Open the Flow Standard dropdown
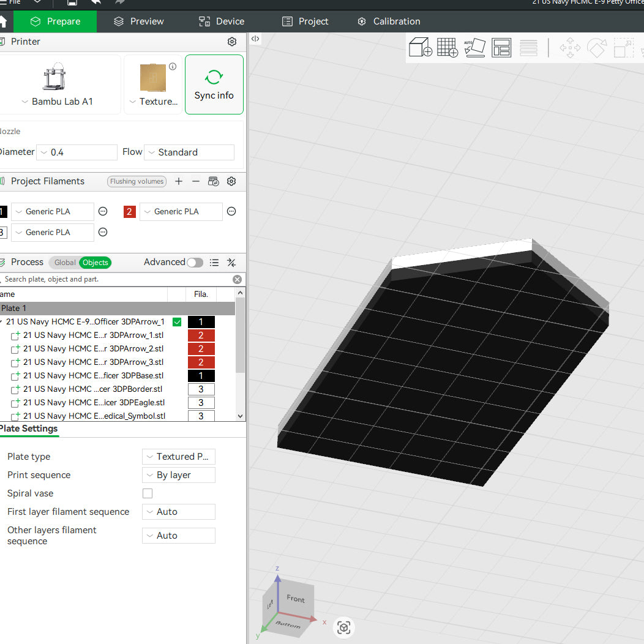 point(189,152)
